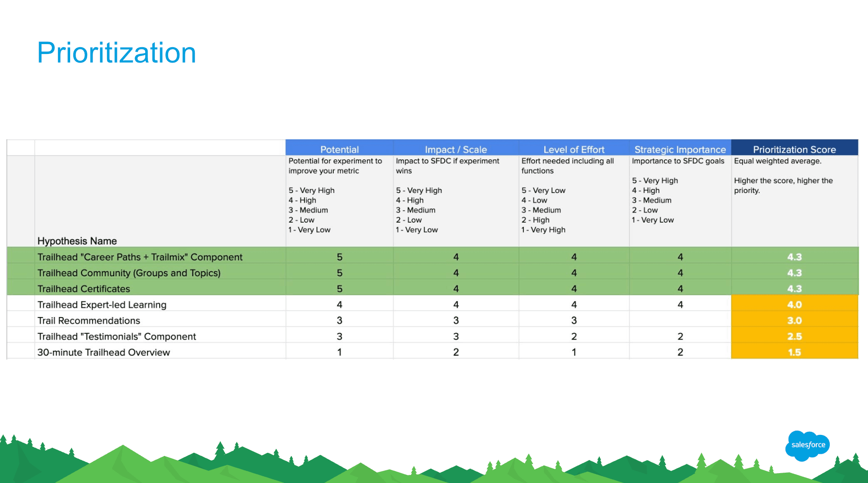Screen dimensions: 868x483
Task: Click the Trailhead Certificates row name
Action: click(84, 289)
